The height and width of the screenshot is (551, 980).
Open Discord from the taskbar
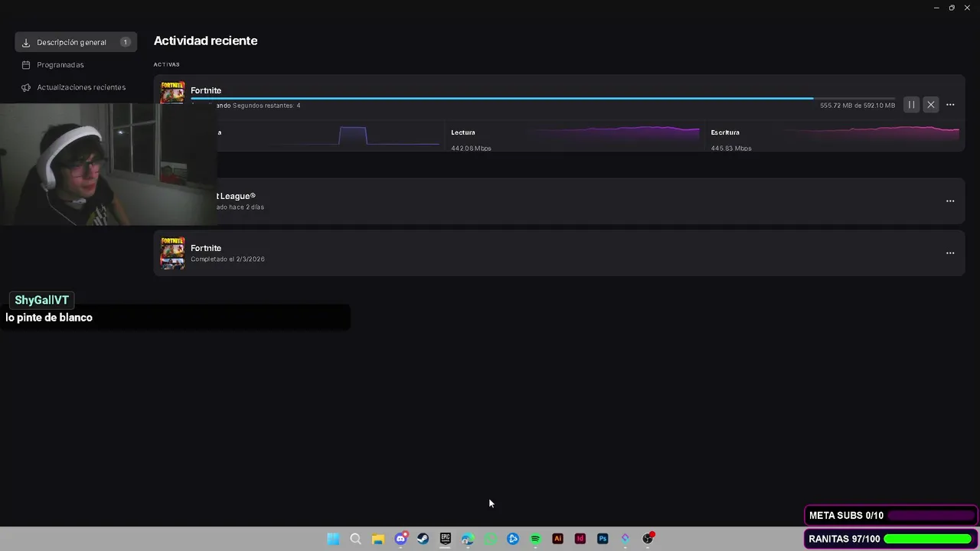pos(400,539)
